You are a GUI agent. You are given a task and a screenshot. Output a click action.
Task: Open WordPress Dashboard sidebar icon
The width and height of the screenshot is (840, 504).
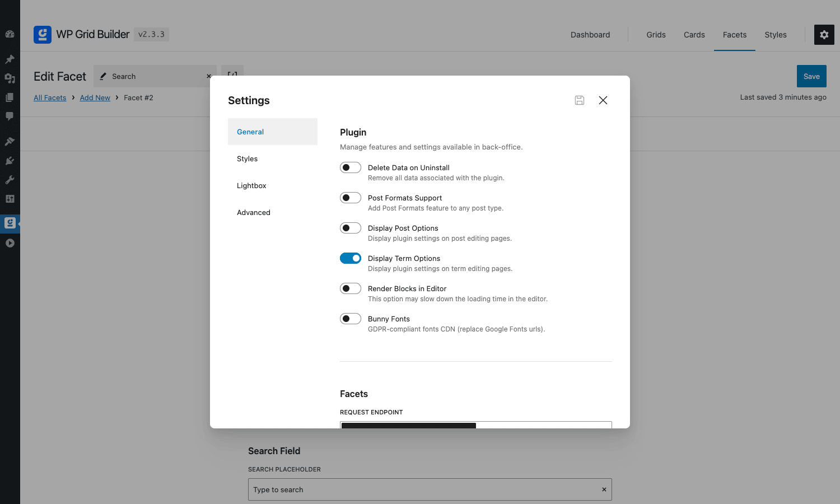tap(10, 34)
